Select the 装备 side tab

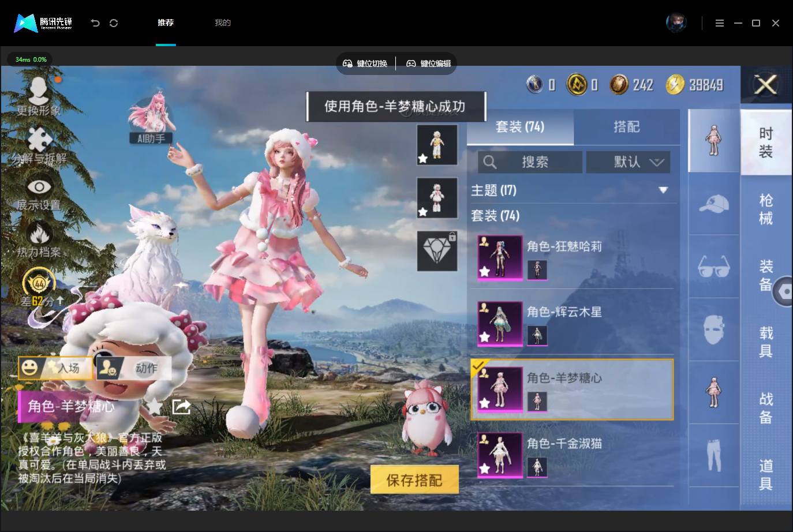click(766, 275)
